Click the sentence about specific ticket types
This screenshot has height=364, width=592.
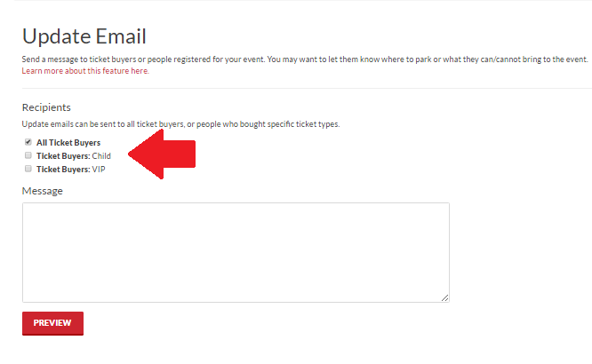[180, 124]
